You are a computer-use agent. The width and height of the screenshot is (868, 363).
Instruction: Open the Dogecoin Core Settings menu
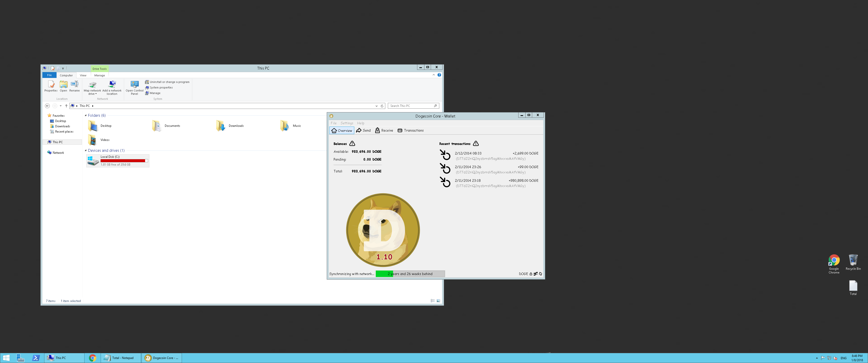pyautogui.click(x=347, y=123)
